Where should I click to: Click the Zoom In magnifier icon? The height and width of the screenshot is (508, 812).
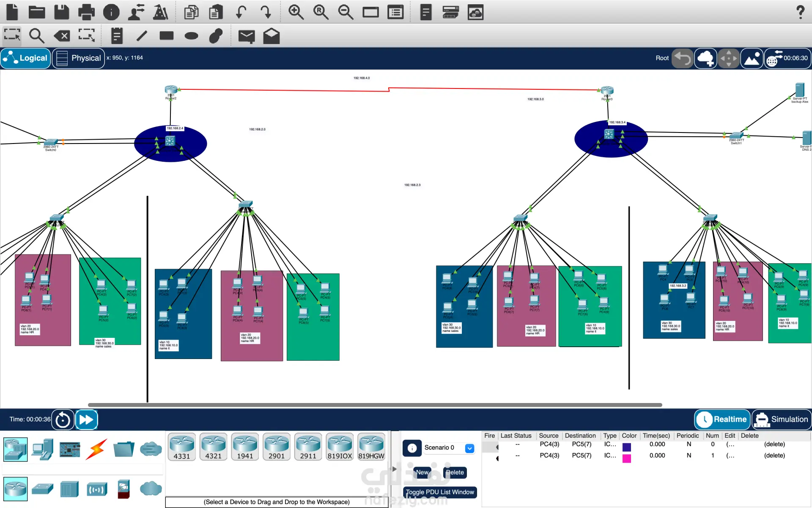point(296,12)
